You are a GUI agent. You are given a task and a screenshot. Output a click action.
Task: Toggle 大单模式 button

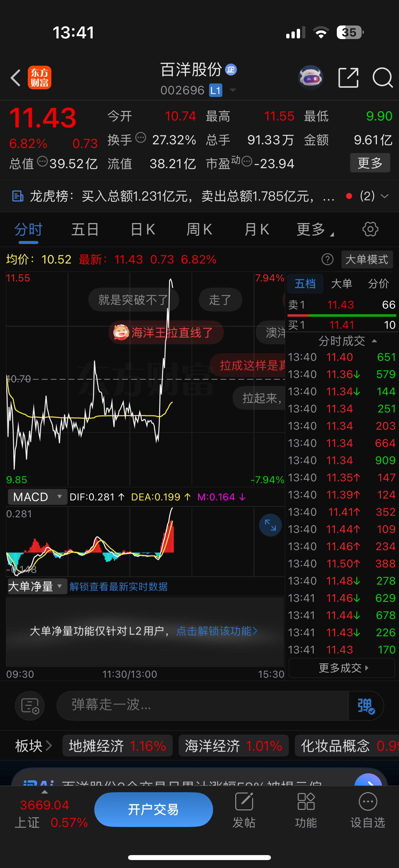(x=367, y=260)
